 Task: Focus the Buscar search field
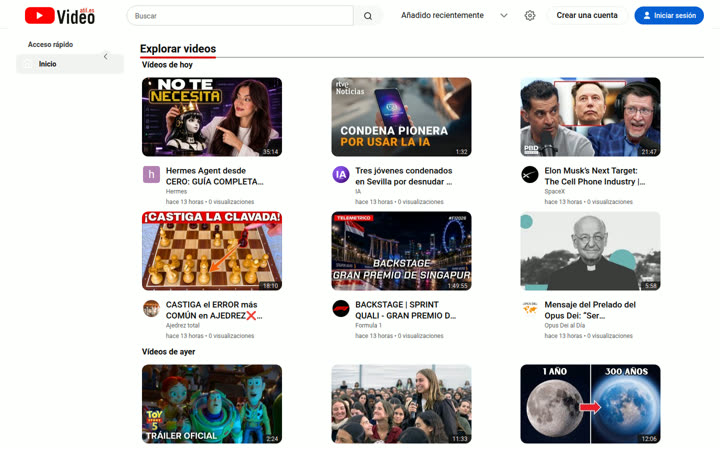(240, 16)
